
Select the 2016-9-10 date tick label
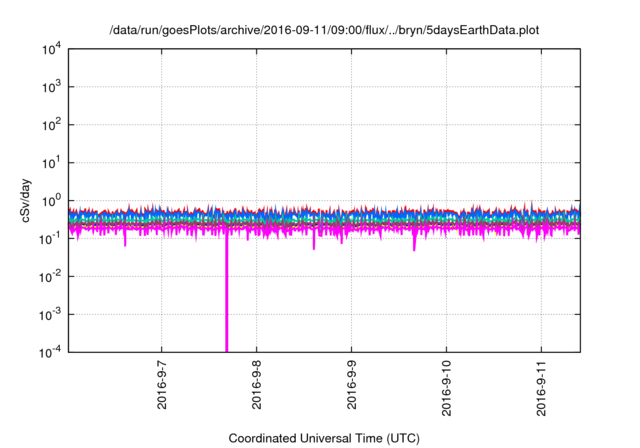(x=447, y=389)
